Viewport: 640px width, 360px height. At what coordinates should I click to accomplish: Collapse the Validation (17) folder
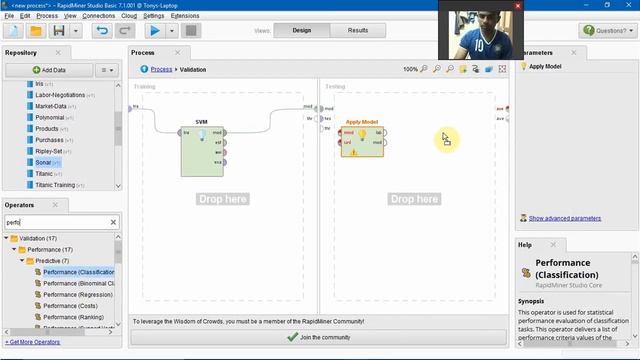click(x=6, y=238)
